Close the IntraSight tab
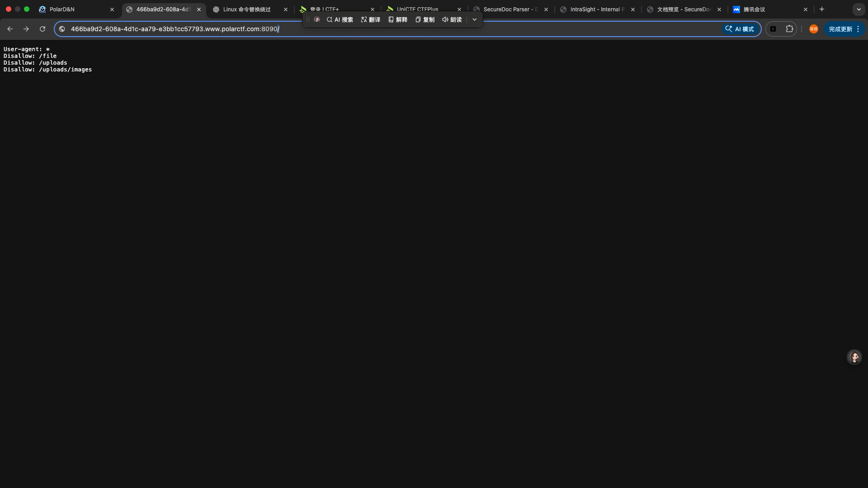The width and height of the screenshot is (868, 488). point(633,9)
